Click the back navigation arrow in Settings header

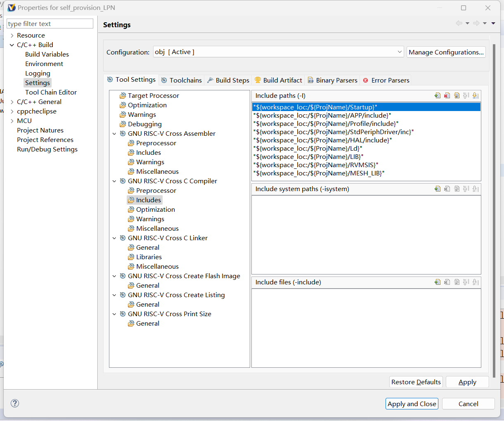(x=459, y=24)
